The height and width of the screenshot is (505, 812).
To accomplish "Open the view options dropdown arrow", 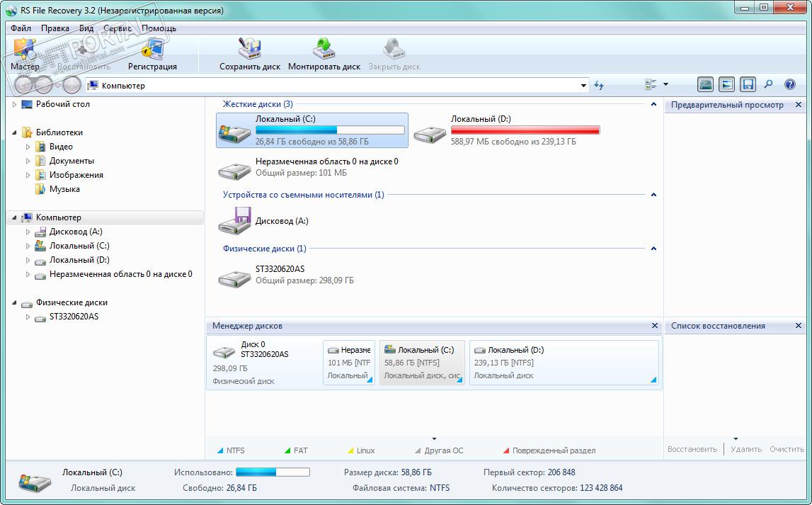I will (666, 84).
